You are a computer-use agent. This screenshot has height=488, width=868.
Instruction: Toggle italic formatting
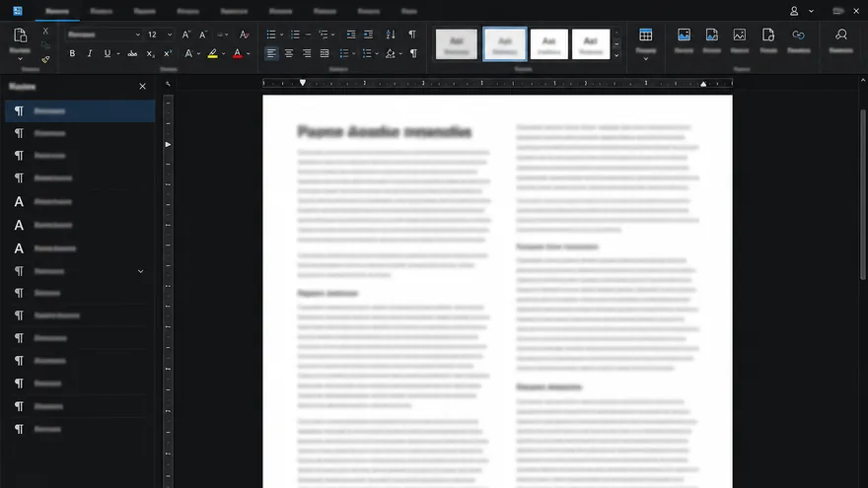[89, 53]
